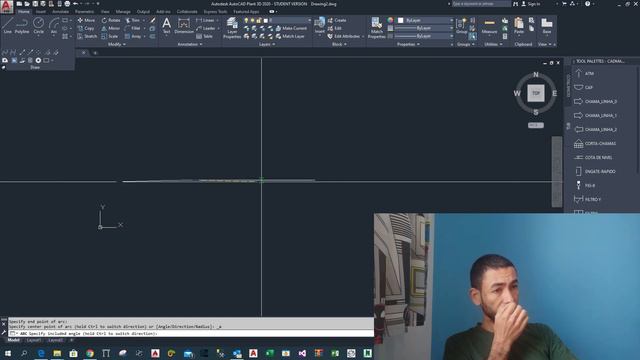Click the Rotate tool
Image resolution: width=640 pixels, height=360 pixels.
click(111, 20)
